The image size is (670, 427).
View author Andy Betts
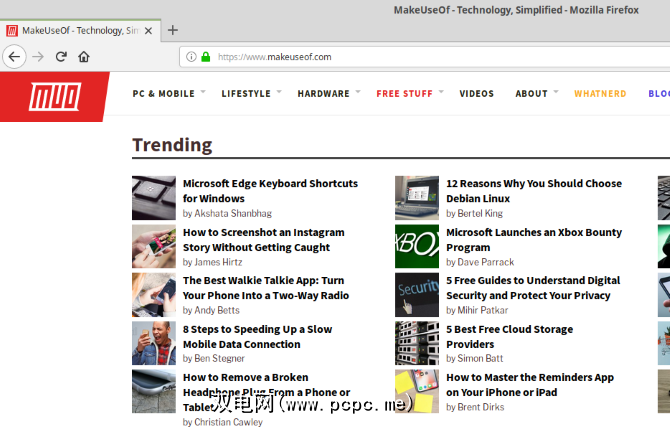coord(217,310)
